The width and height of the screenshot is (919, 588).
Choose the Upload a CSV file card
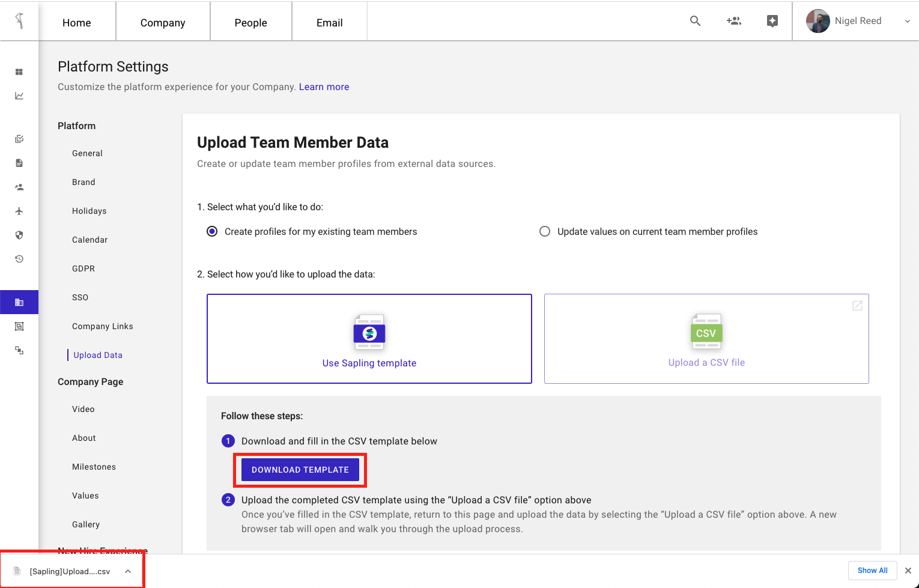(706, 339)
